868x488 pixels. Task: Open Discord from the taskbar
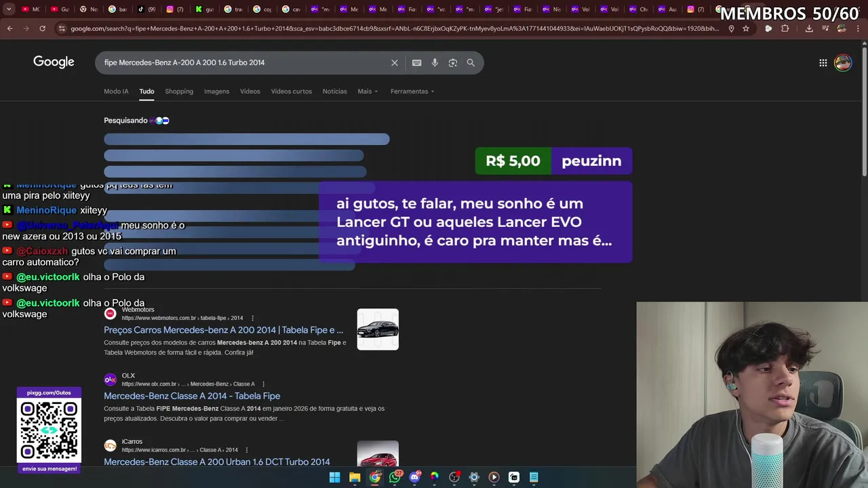414,477
